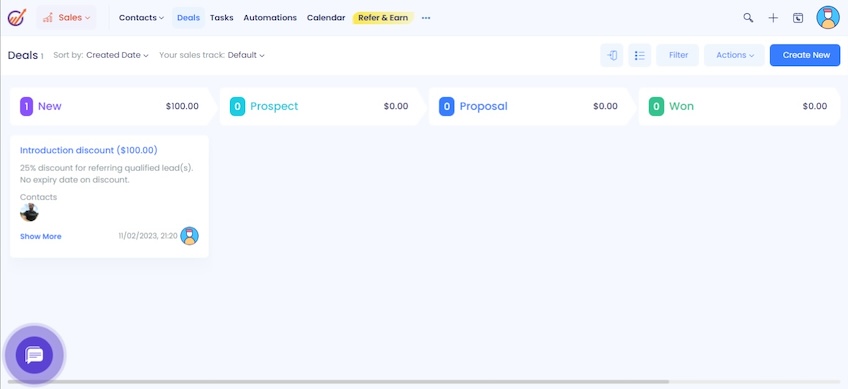Open the calendar widget icon in header
This screenshot has width=848, height=389.
(x=798, y=18)
